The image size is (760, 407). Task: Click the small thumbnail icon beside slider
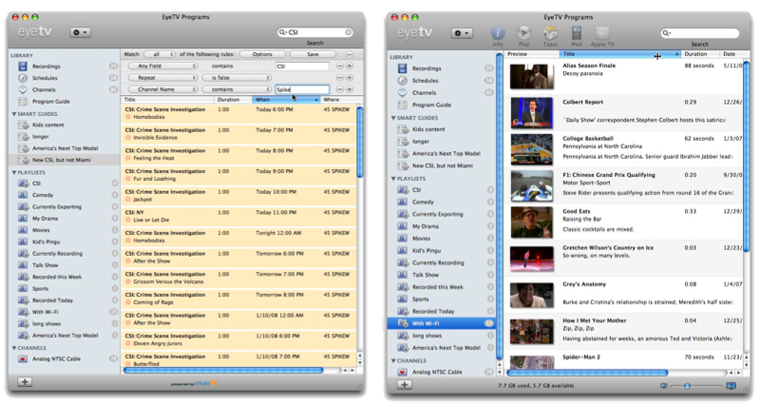tap(664, 386)
